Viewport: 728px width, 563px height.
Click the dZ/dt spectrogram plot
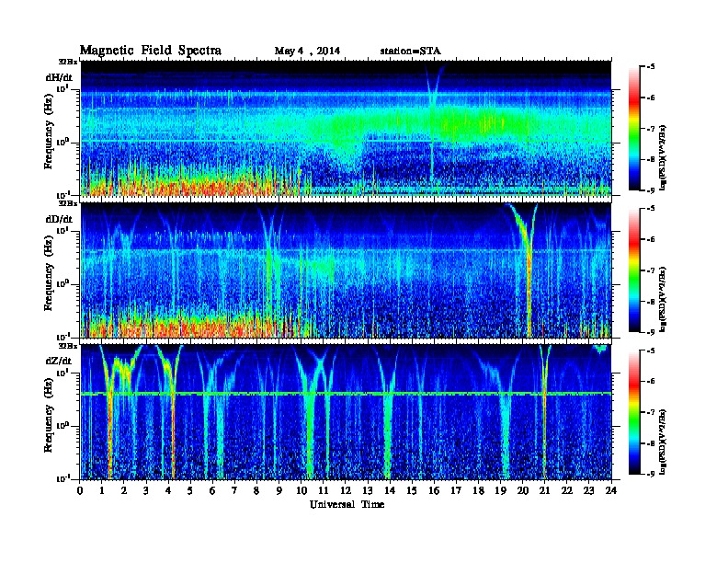[346, 412]
